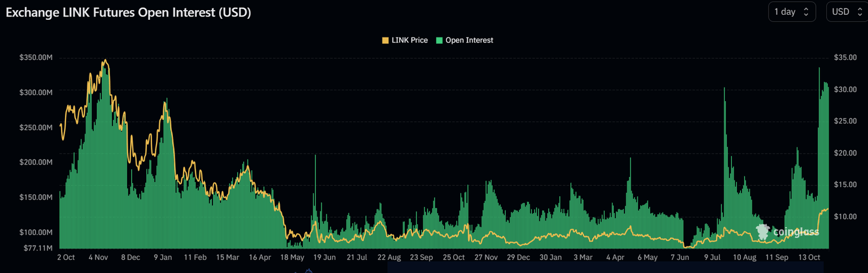Click the $150.00M left axis label

coord(36,197)
